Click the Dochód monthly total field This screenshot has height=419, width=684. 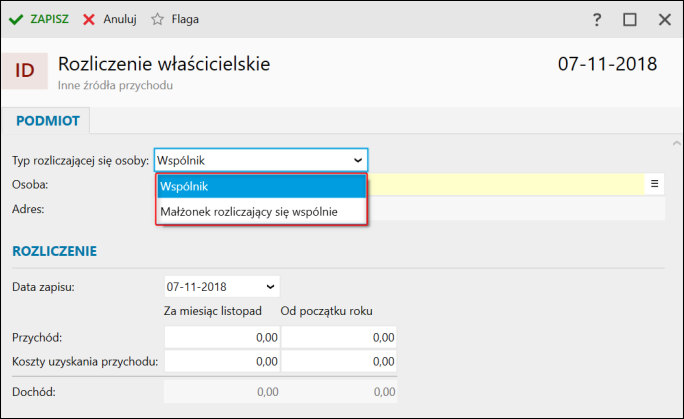(221, 392)
